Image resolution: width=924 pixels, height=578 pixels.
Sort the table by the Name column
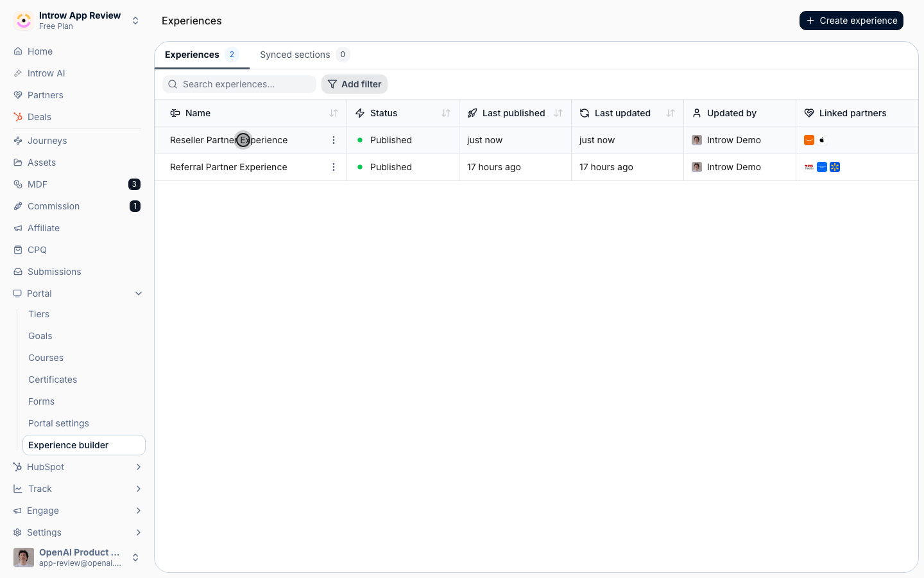[334, 113]
